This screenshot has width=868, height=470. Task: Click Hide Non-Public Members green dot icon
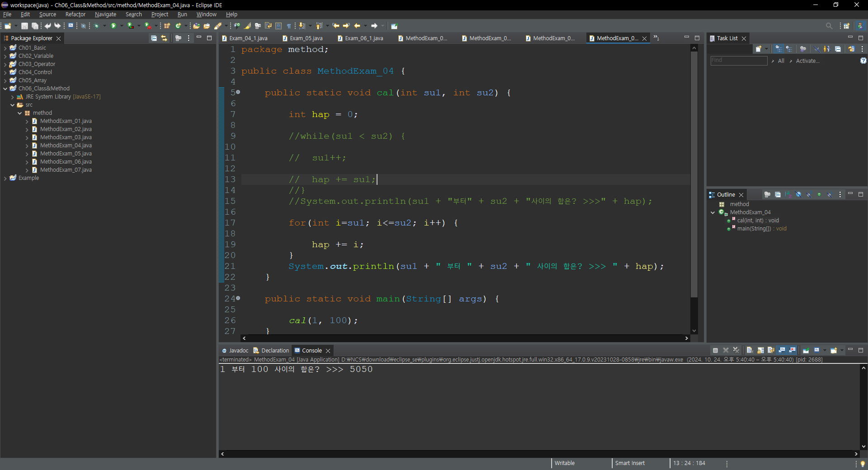(819, 195)
